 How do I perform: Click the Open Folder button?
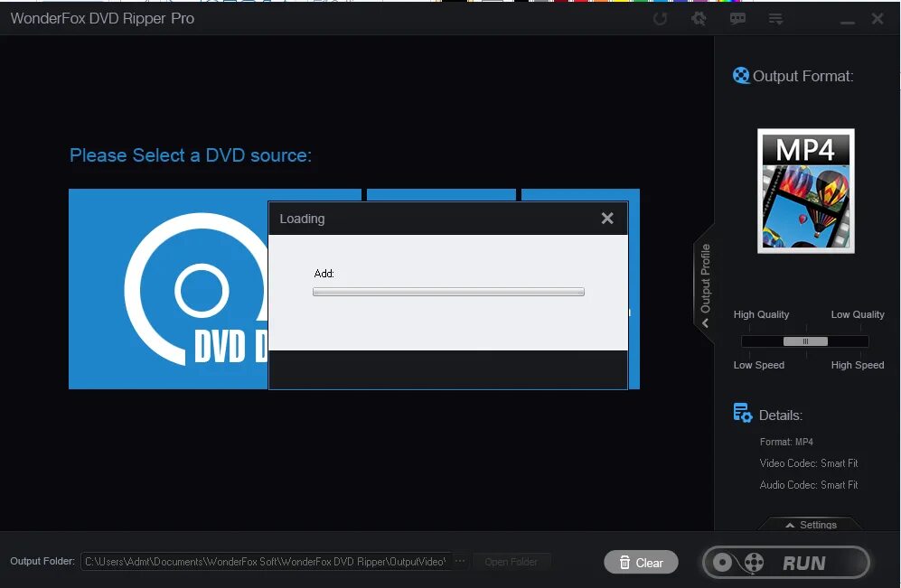coord(512,562)
